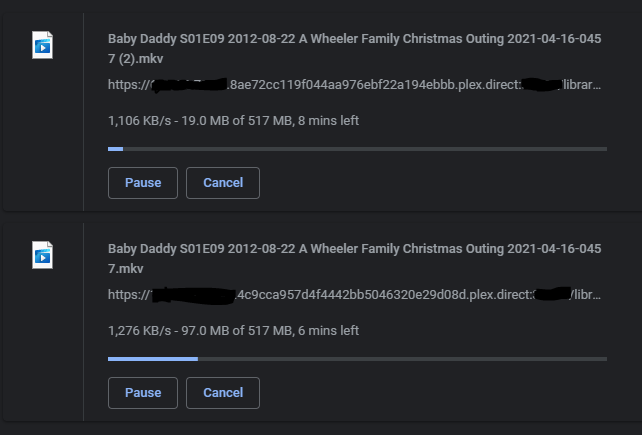Pause the download at 97.0 MB of 517 MB

142,393
